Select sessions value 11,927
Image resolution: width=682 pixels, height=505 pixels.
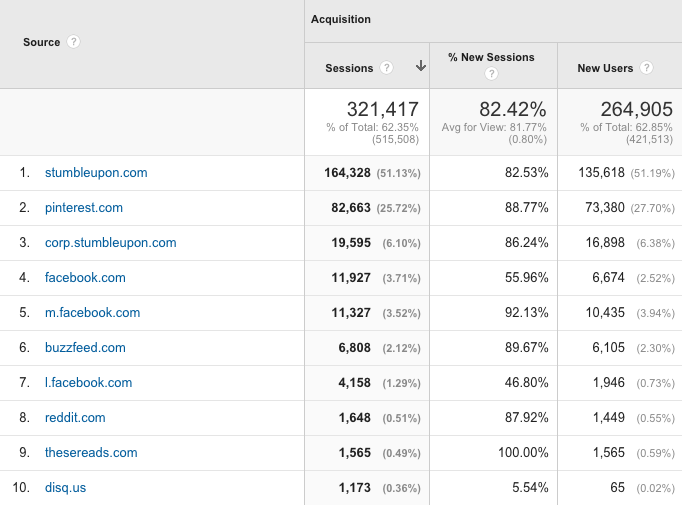[x=351, y=278]
